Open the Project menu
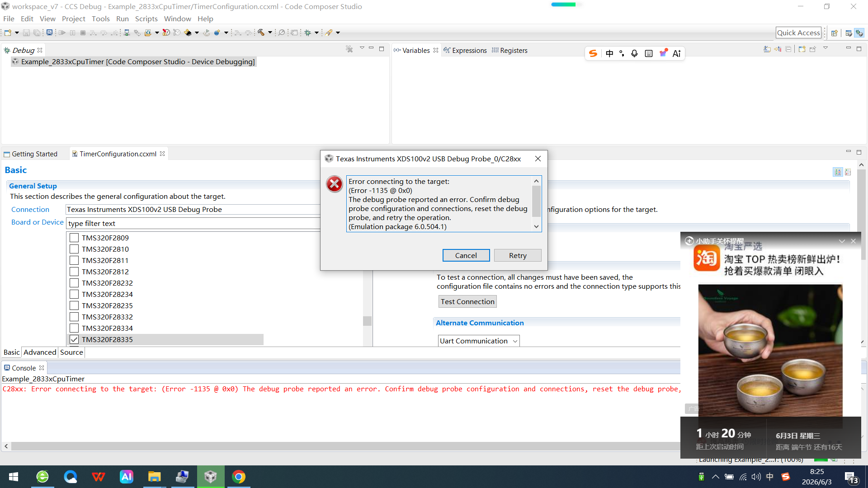The width and height of the screenshot is (868, 488). (73, 19)
